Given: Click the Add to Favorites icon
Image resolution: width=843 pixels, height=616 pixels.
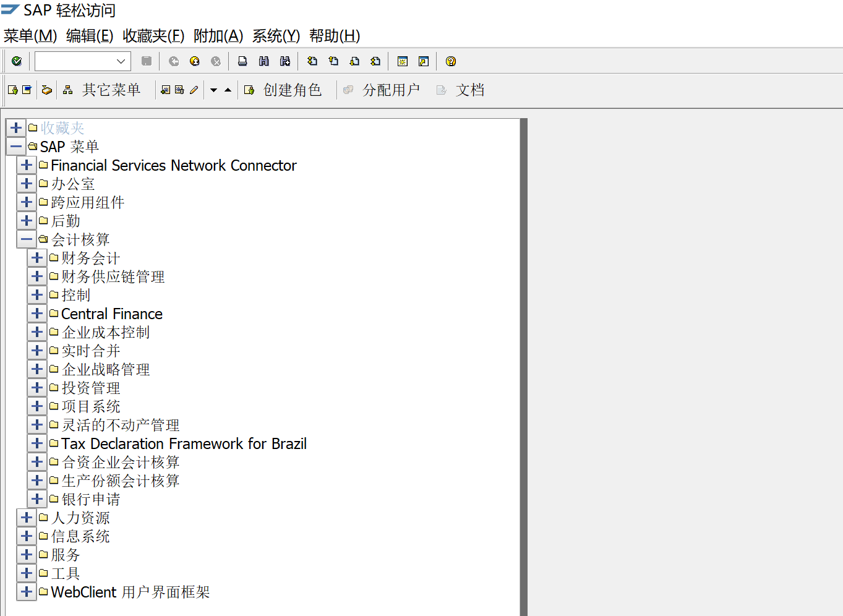Looking at the screenshot, I should point(165,90).
